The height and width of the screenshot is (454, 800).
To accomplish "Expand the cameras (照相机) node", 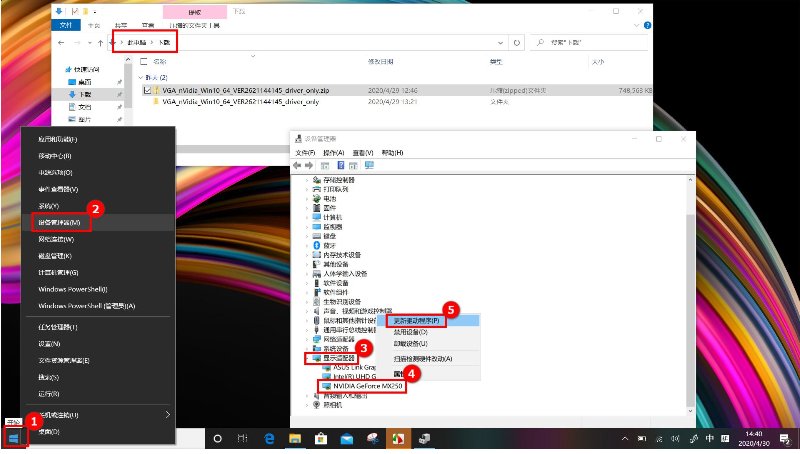I will [307, 405].
